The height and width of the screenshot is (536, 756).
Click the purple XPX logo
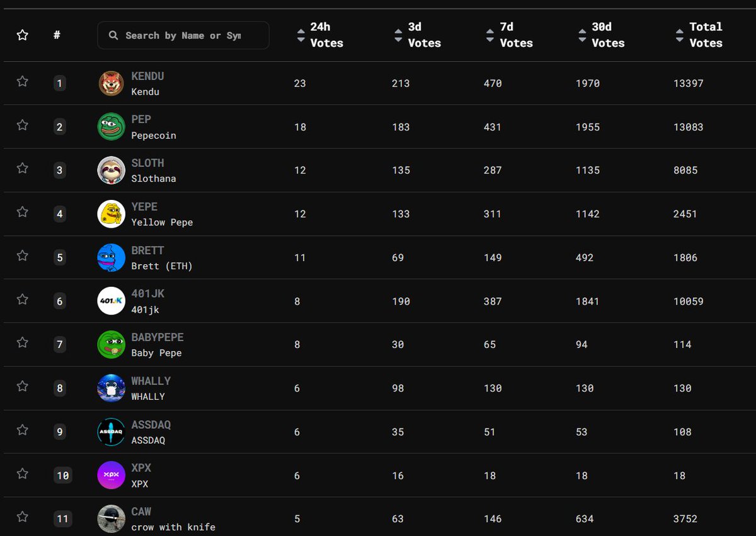coord(111,475)
